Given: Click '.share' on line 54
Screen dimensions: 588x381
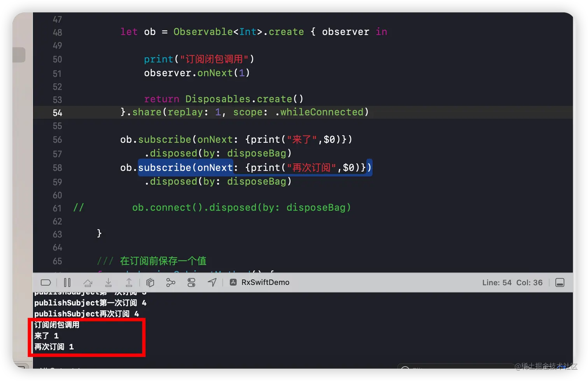Looking at the screenshot, I should tap(144, 112).
